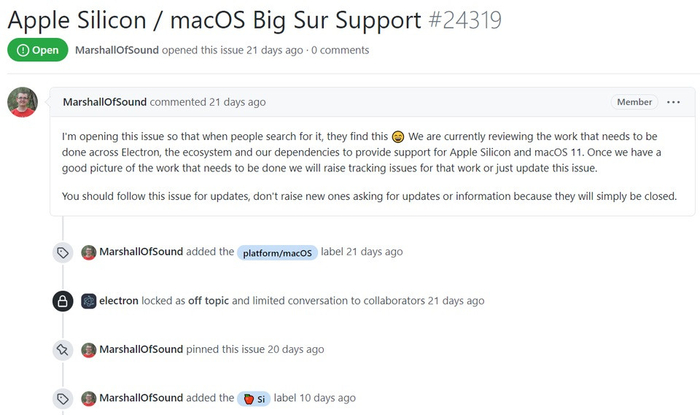This screenshot has width=700, height=415.
Task: Open the platform/macOS label
Action: point(277,252)
